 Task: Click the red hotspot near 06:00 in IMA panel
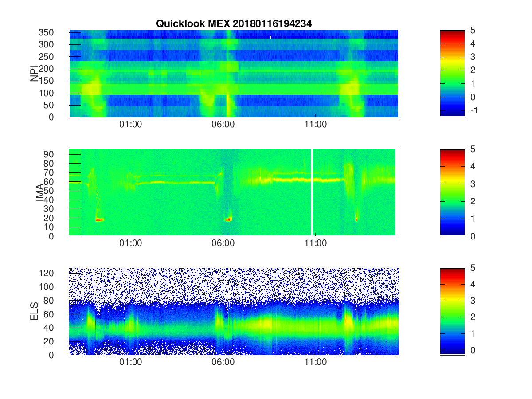click(x=229, y=219)
